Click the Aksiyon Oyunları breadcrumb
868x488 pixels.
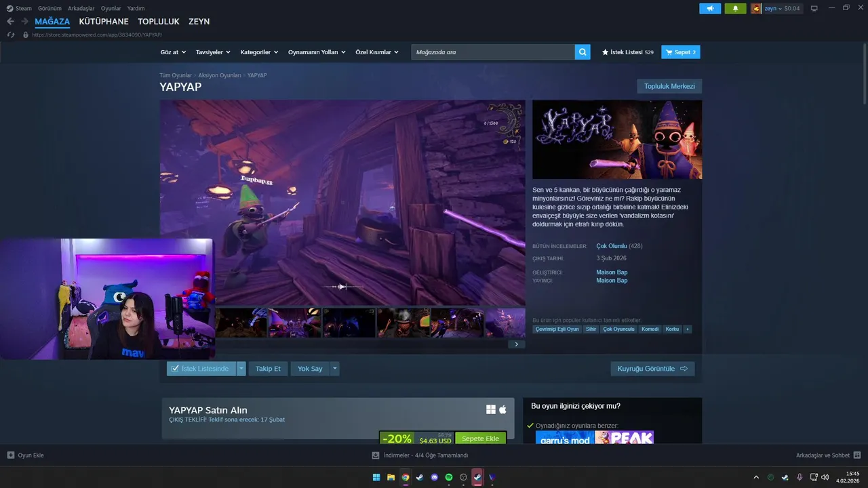click(220, 75)
